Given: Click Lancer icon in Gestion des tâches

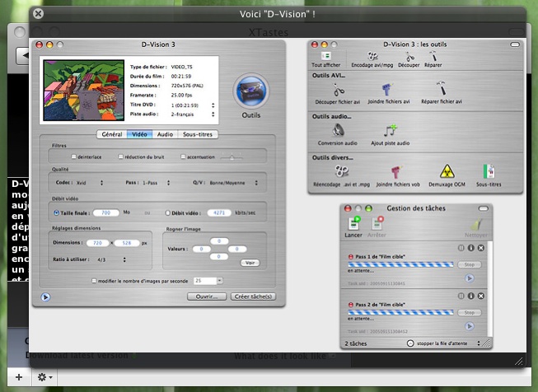Looking at the screenshot, I should (x=353, y=223).
